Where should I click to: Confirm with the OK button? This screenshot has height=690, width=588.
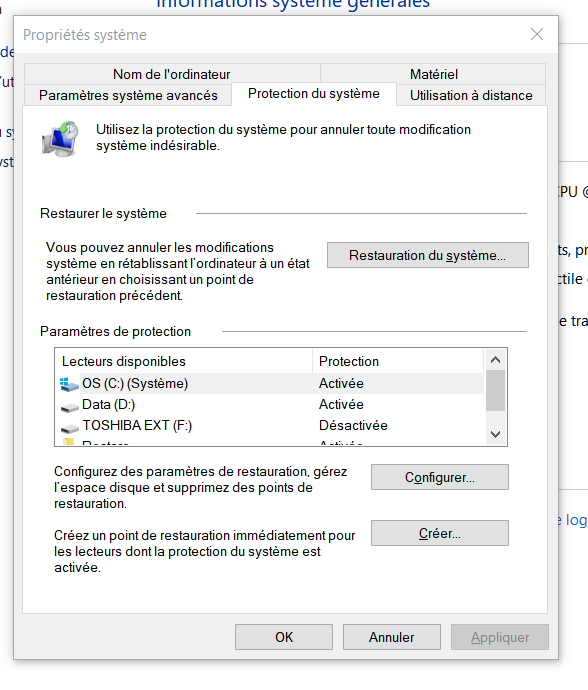coord(284,637)
